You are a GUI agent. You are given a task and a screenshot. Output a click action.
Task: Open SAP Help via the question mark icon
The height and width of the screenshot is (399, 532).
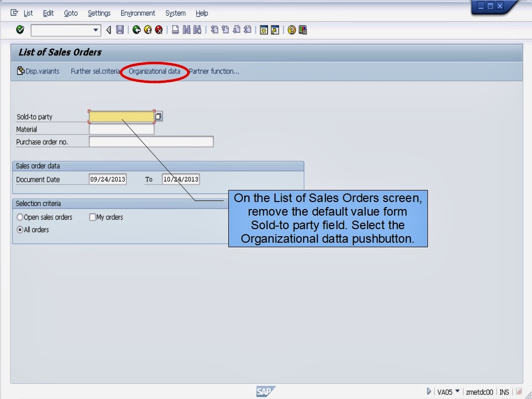[291, 30]
